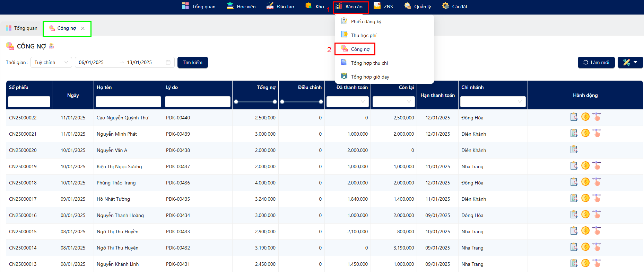Click payment coin icon for CN25000014
644x272 pixels.
(x=585, y=247)
